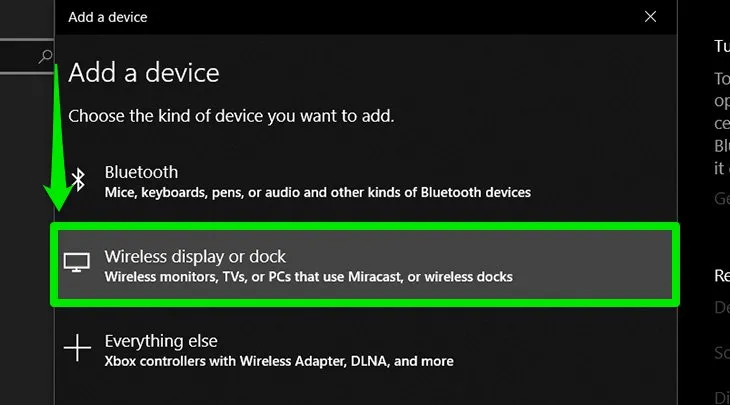The height and width of the screenshot is (405, 730).
Task: Click the "Add a device" title bar text
Action: pyautogui.click(x=106, y=17)
